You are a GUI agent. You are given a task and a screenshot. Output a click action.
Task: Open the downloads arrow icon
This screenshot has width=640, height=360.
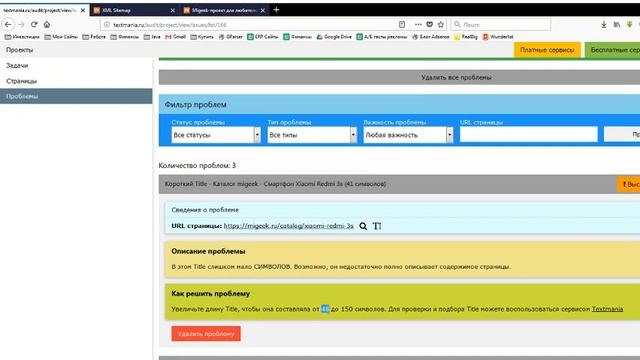click(604, 24)
